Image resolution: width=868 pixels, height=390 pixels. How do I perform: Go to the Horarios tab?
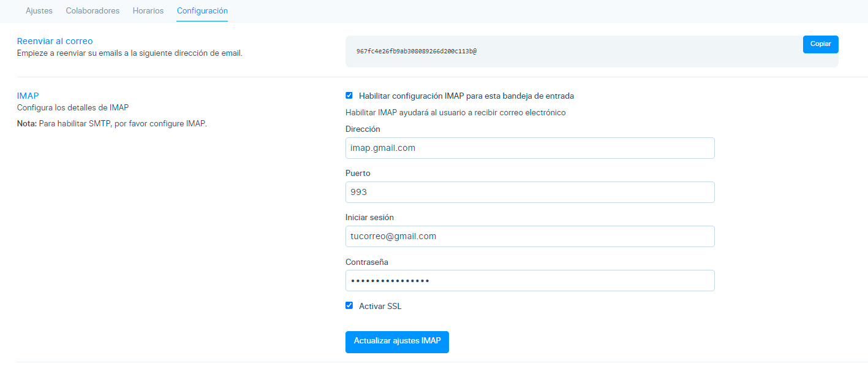pos(148,11)
